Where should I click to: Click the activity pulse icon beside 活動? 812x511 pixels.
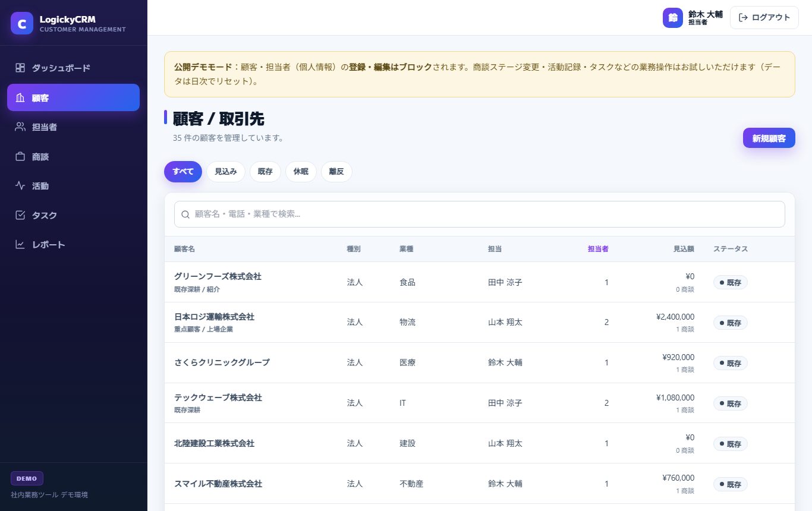pos(20,185)
